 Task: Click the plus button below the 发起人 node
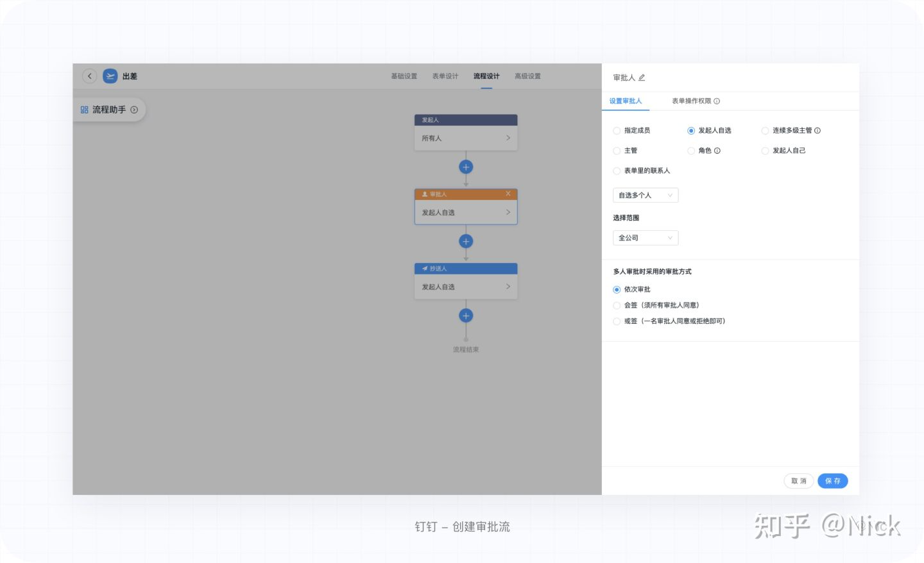(x=466, y=167)
